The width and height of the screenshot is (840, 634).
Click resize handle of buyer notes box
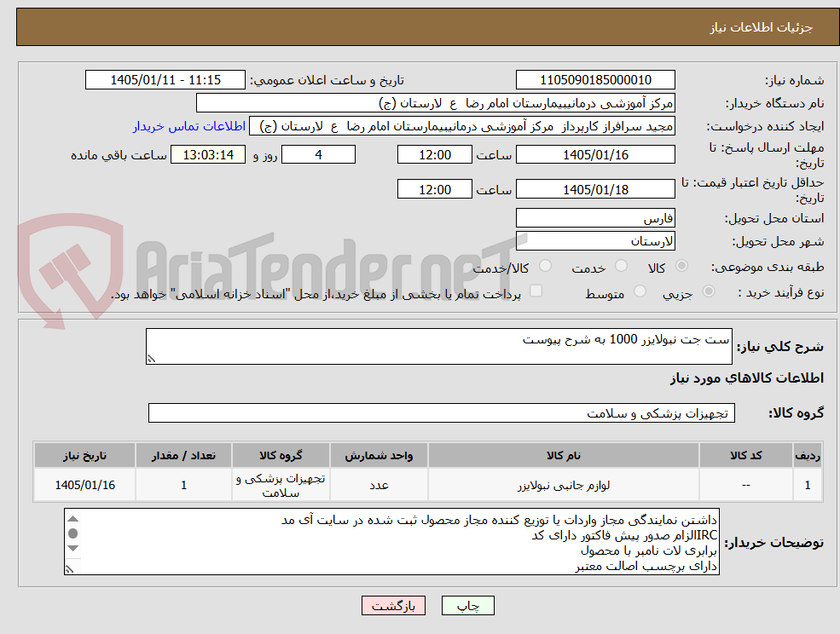click(x=69, y=569)
